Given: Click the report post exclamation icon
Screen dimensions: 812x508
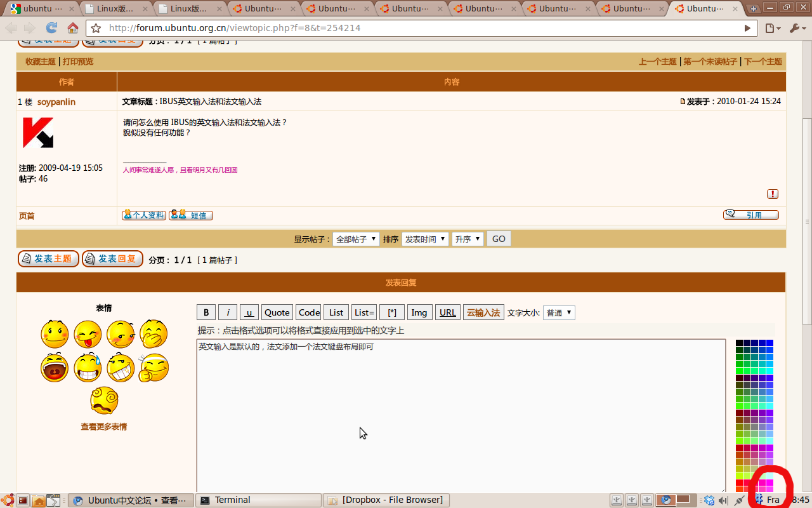Looking at the screenshot, I should pos(772,194).
